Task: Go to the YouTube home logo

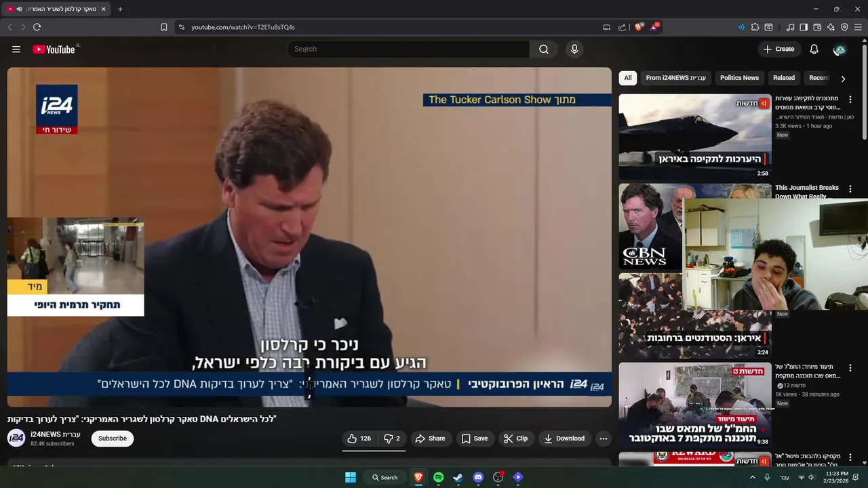Action: (x=55, y=49)
